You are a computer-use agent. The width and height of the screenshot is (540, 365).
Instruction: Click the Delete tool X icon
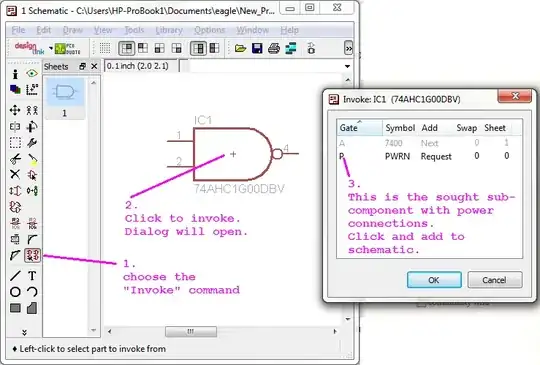tap(15, 174)
